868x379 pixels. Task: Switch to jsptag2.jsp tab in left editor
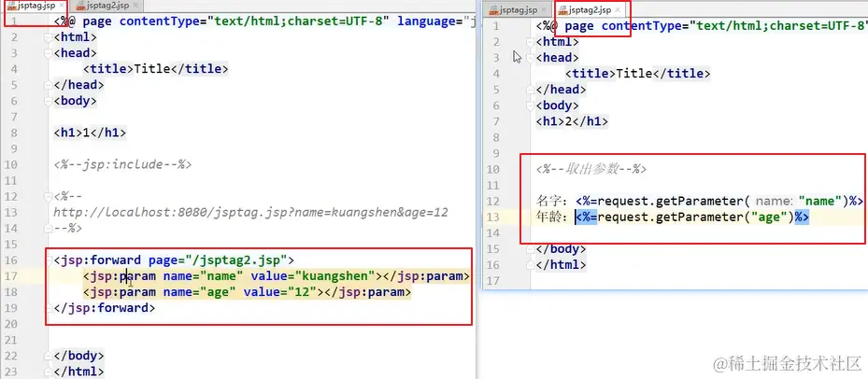[x=107, y=6]
